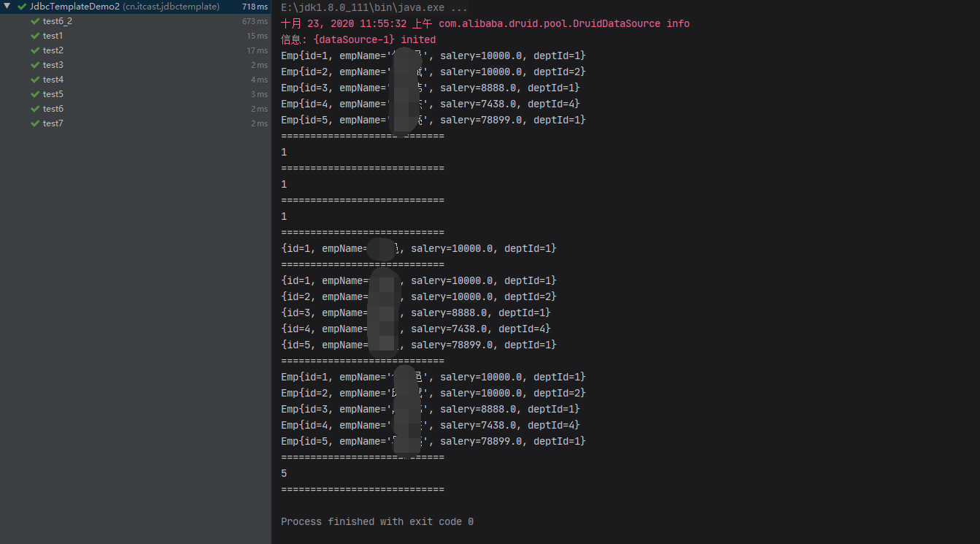Click the red DruidDataSource info log line
The image size is (980, 544).
(x=485, y=23)
